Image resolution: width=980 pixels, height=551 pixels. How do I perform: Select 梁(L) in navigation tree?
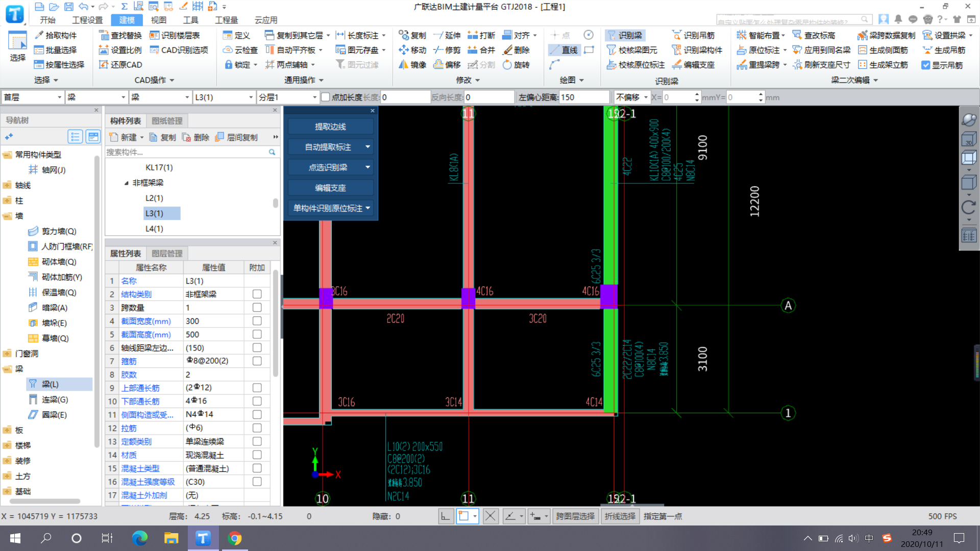[59, 384]
